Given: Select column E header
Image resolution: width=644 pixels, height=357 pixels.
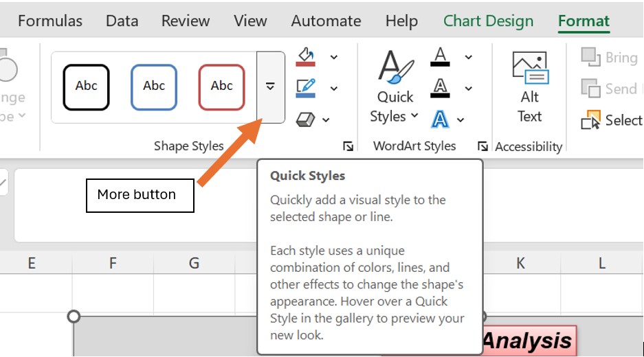Looking at the screenshot, I should [x=32, y=263].
